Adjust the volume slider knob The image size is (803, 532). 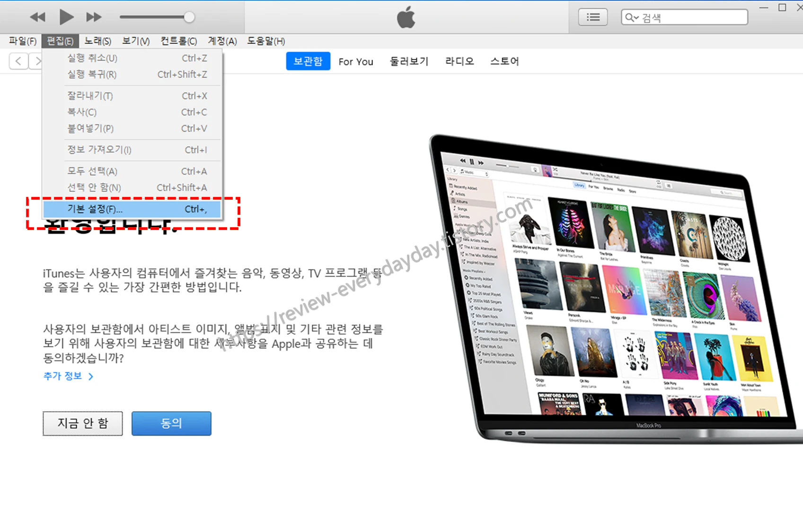(189, 18)
